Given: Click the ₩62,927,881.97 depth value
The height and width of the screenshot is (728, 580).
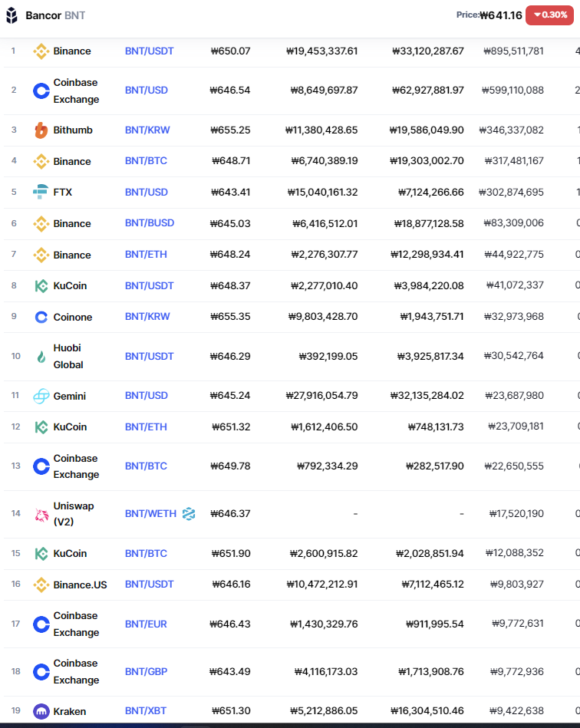Looking at the screenshot, I should coord(427,90).
